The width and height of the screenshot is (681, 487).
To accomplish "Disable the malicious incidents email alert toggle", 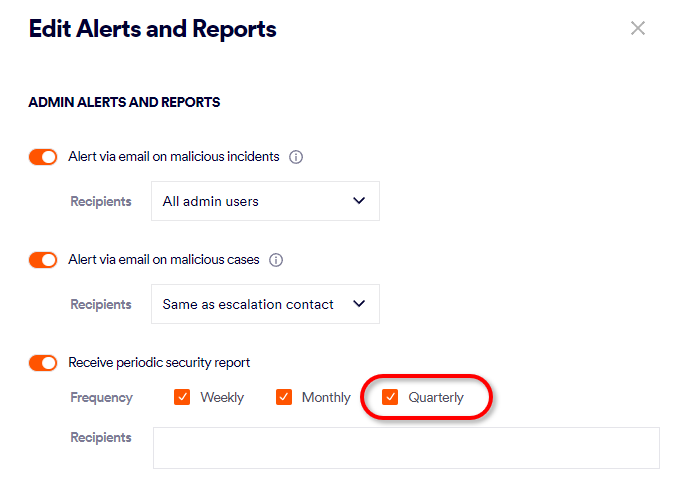I will [x=43, y=157].
